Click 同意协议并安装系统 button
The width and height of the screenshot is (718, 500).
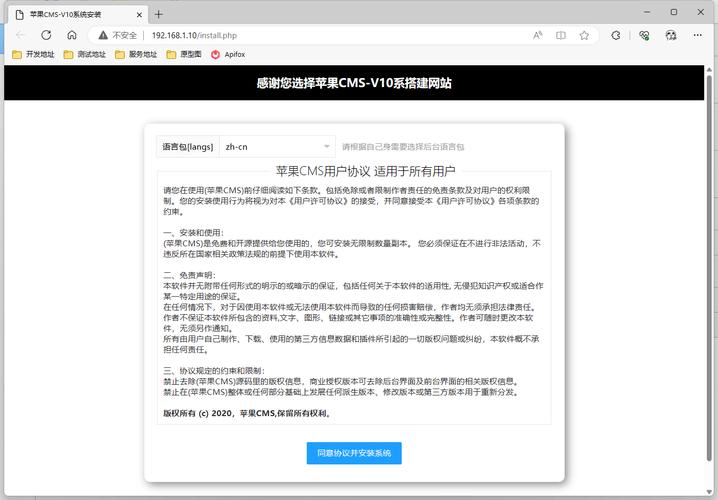click(x=354, y=453)
